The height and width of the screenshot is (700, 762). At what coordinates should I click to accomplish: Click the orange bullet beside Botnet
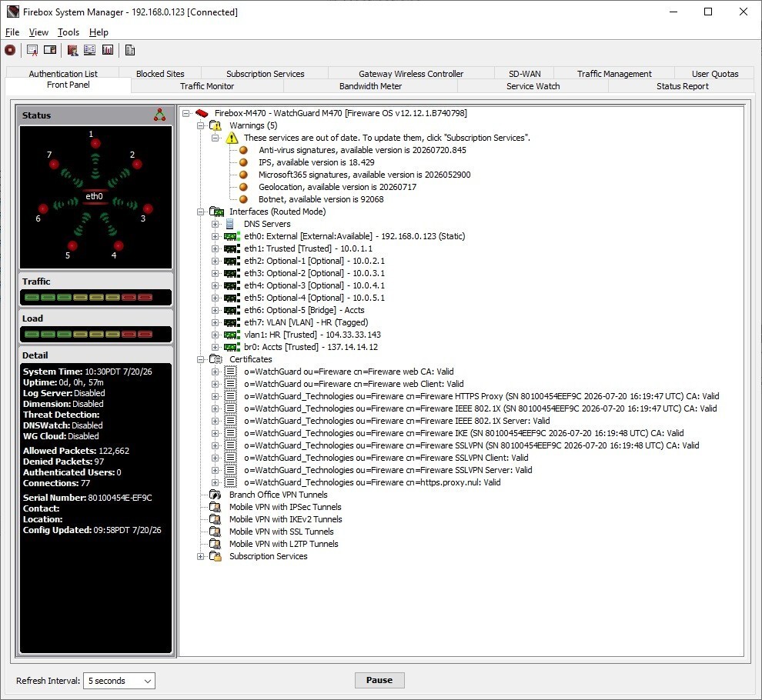coord(243,199)
